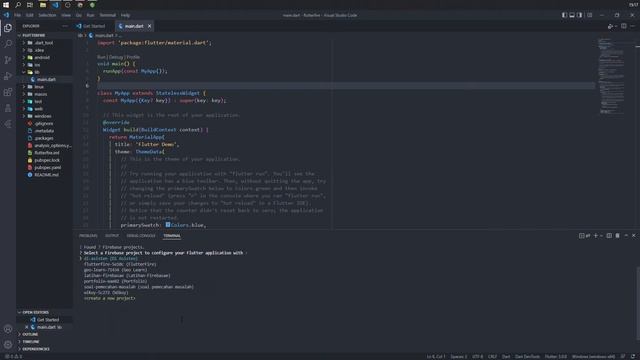Open the Run and Debug view

pos(8,76)
